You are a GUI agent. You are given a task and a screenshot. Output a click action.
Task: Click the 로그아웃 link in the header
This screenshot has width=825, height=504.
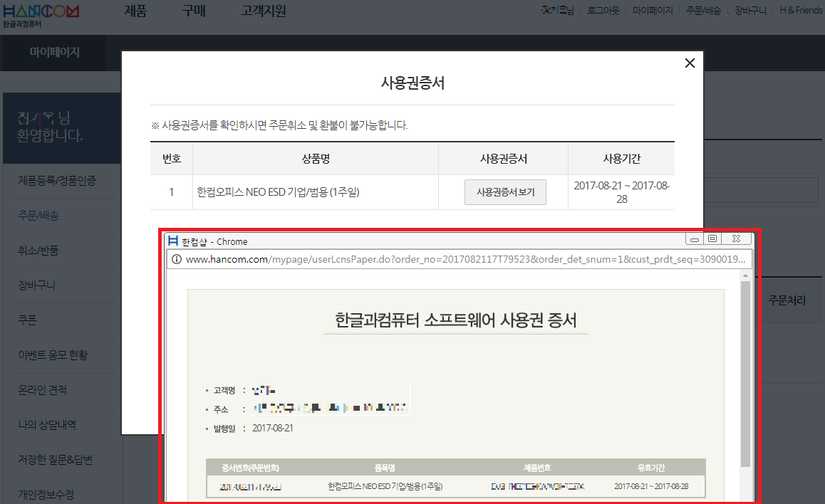[603, 11]
